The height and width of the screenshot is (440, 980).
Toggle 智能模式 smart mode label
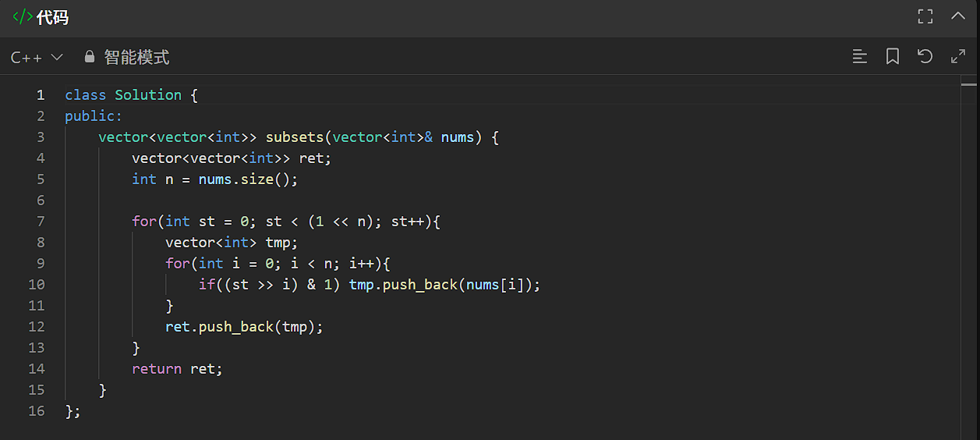(136, 57)
